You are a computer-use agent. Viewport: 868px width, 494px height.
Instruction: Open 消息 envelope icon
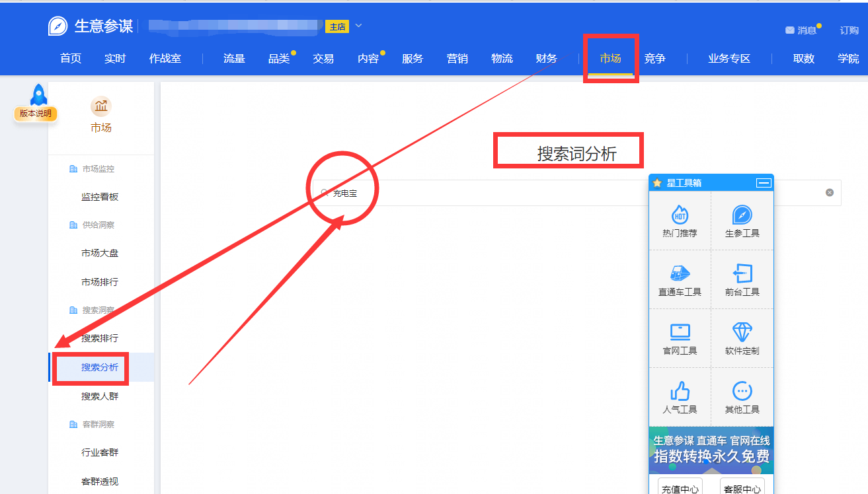coord(789,30)
